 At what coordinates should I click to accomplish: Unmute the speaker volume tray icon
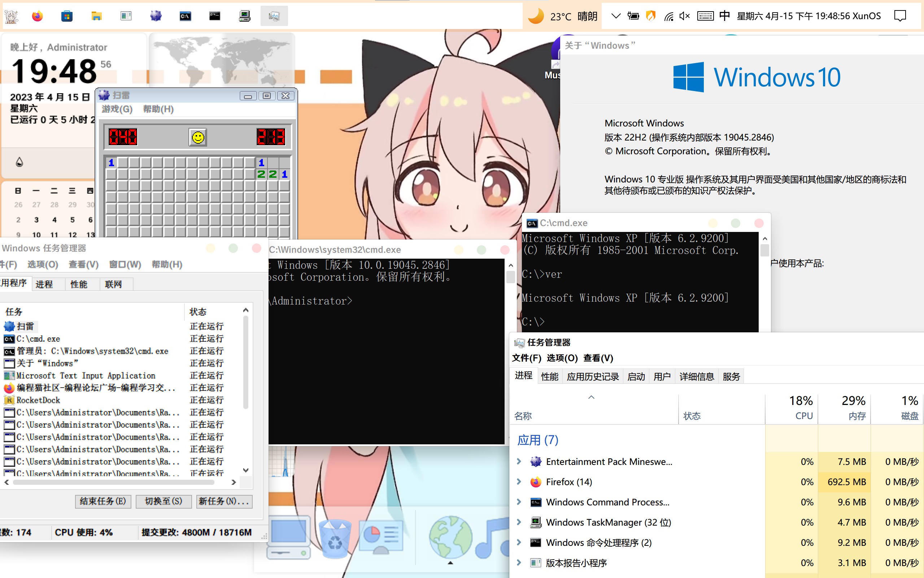click(x=685, y=16)
